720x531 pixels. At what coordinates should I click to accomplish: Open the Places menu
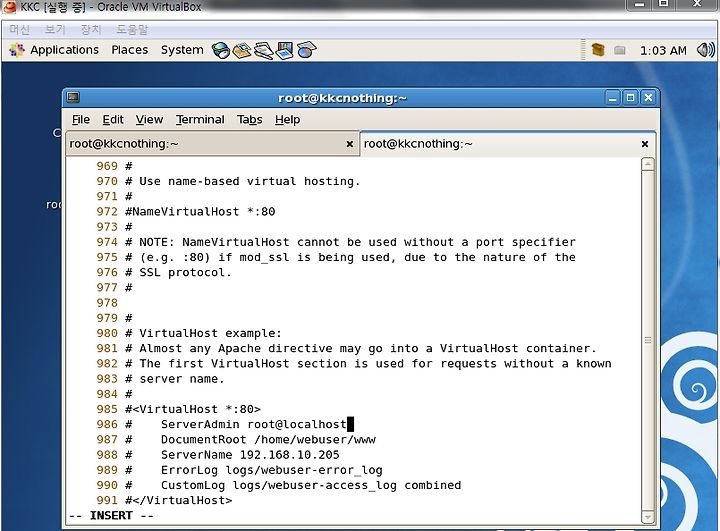tap(129, 50)
